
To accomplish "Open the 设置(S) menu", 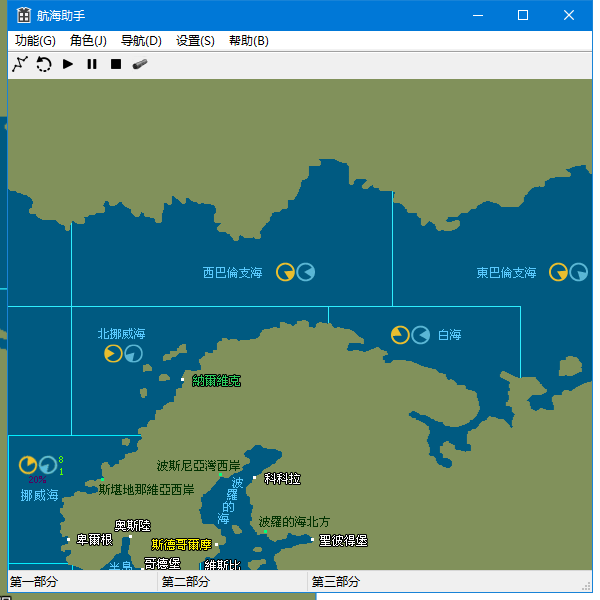I will [x=195, y=41].
